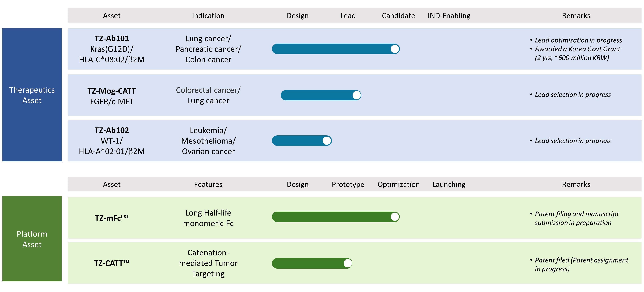Viewport: 644px width, 292px height.
Task: Click the Indication column header
Action: [x=208, y=16]
